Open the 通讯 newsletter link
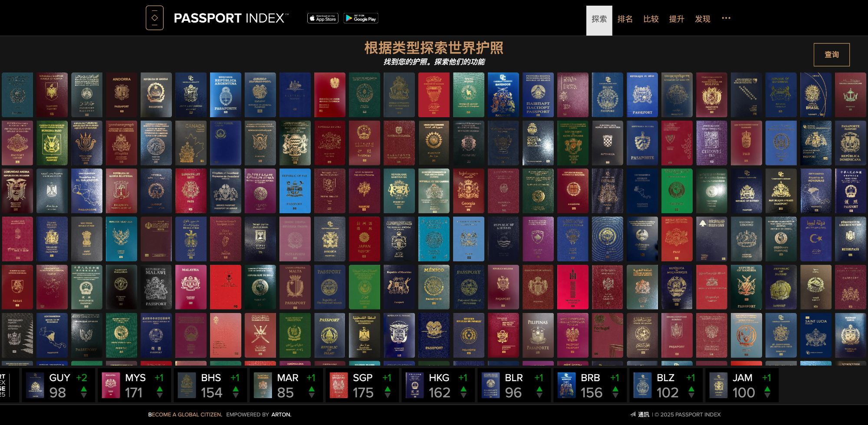 pos(640,415)
